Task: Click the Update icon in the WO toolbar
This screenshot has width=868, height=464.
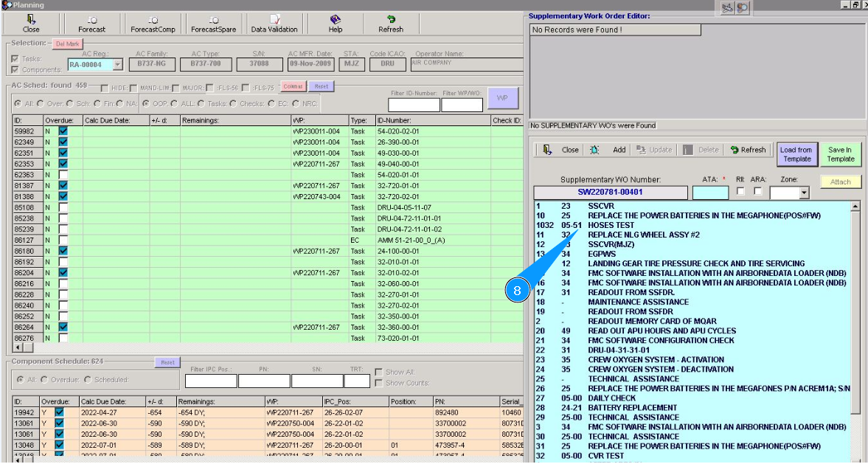Action: tap(641, 150)
